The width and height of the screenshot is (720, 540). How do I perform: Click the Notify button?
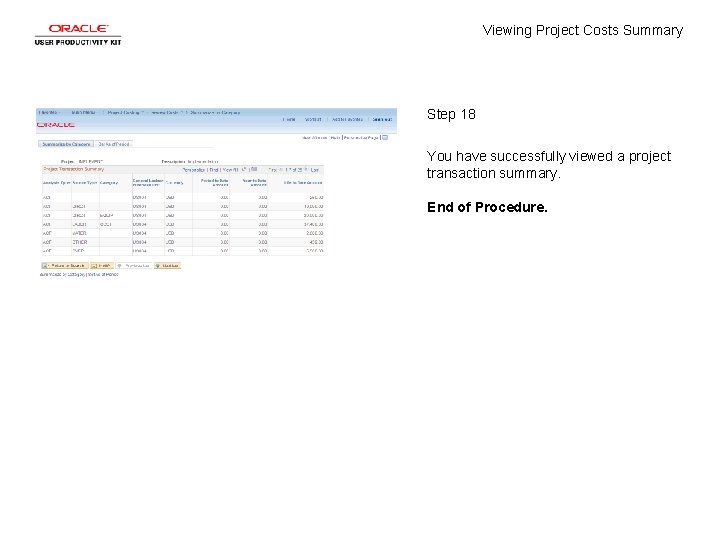coord(101,266)
